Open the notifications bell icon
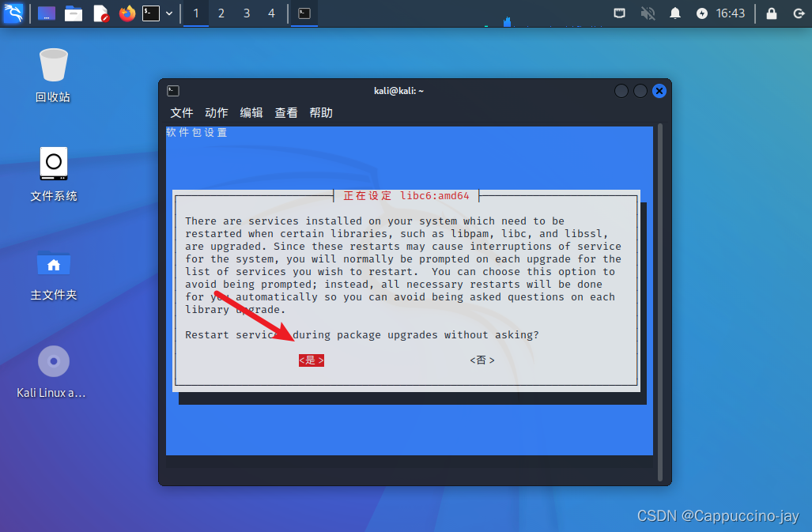 674,13
